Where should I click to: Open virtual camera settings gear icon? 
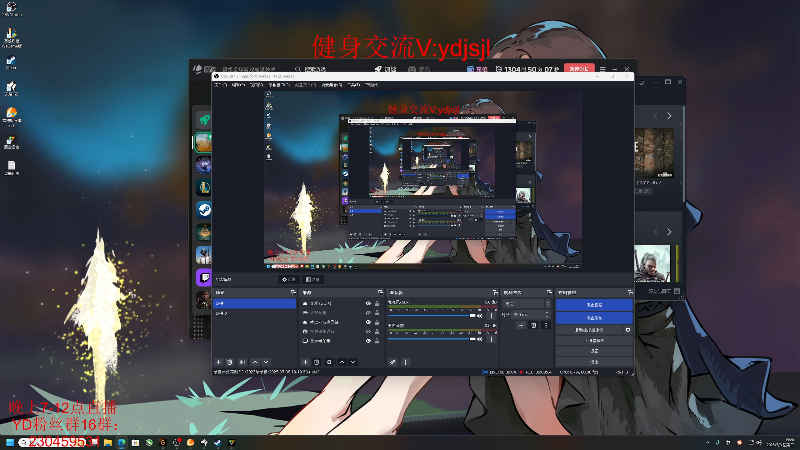coord(628,330)
